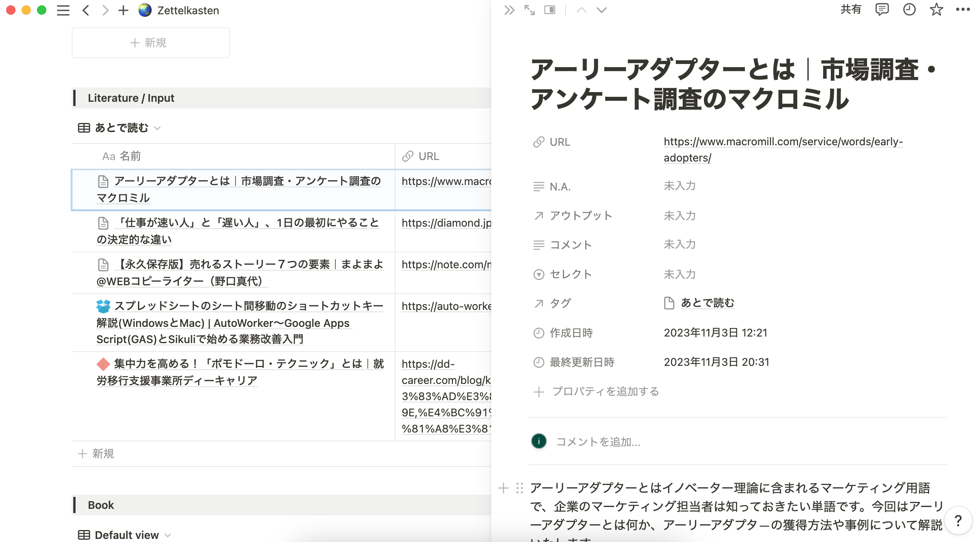The image size is (980, 542).
Task: Click the タグ property label
Action: (561, 303)
